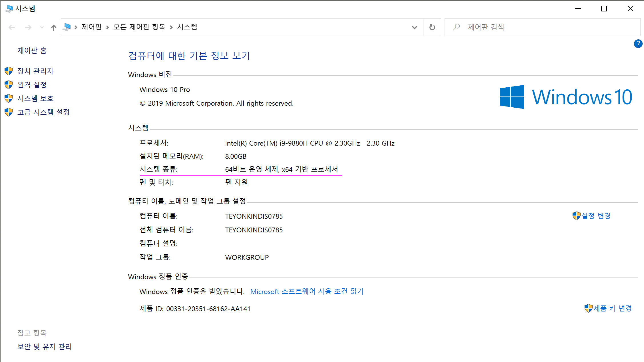This screenshot has height=362, width=644.
Task: Open 원격 설정 link
Action: 32,85
